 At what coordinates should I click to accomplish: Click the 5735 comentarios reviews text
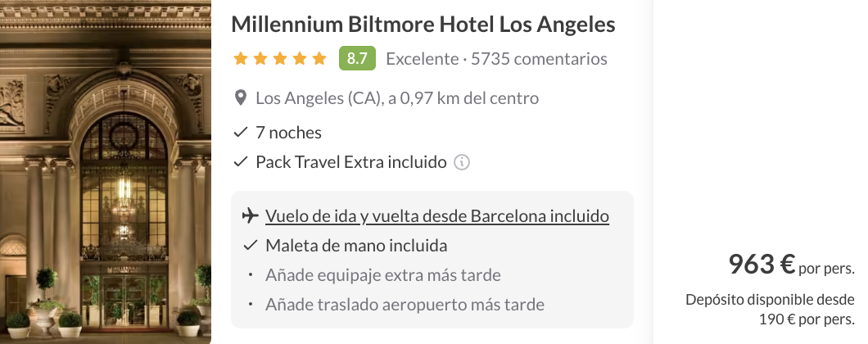(540, 59)
